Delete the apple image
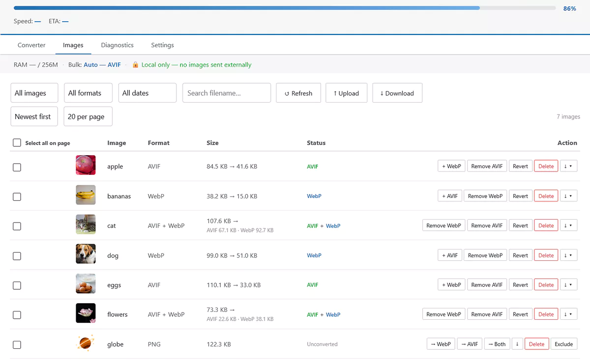Image resolution: width=590 pixels, height=364 pixels. coord(546,166)
